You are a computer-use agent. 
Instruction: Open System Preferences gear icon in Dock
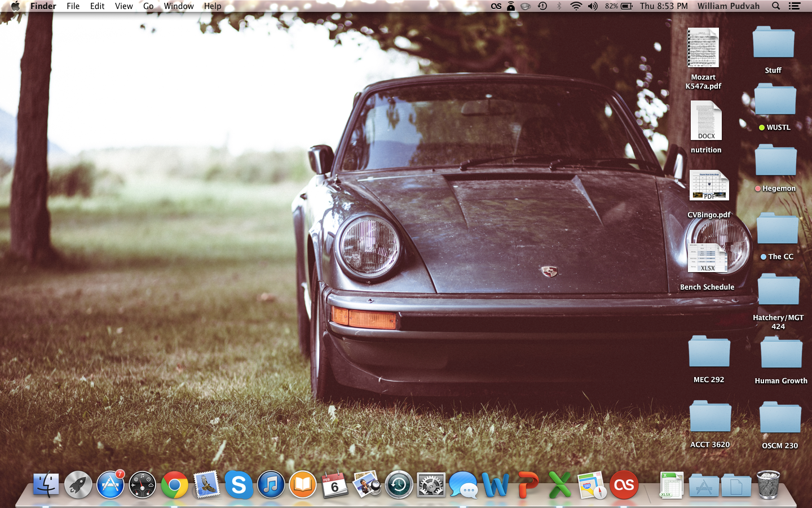[431, 485]
